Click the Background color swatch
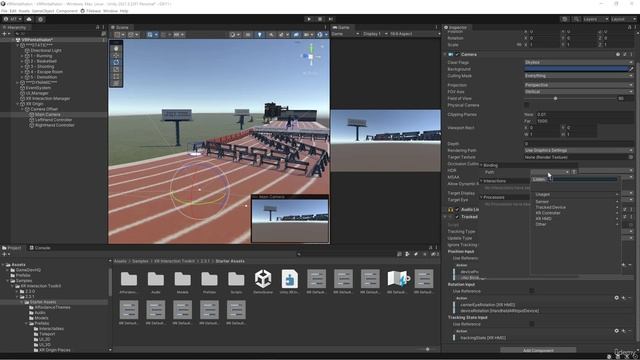The height and width of the screenshot is (360, 640). pyautogui.click(x=576, y=69)
